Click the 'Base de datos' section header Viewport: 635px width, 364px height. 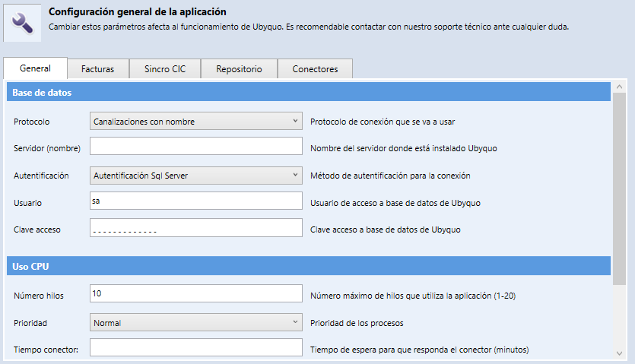click(x=309, y=92)
